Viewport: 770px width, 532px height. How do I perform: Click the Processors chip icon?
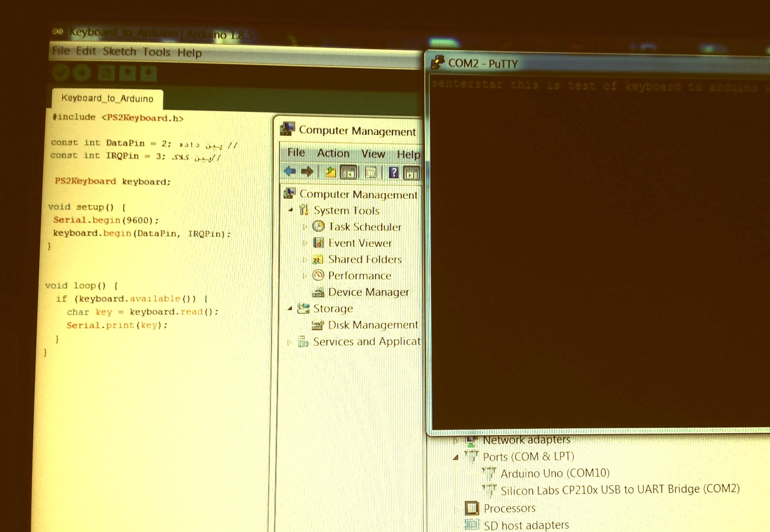pos(472,508)
